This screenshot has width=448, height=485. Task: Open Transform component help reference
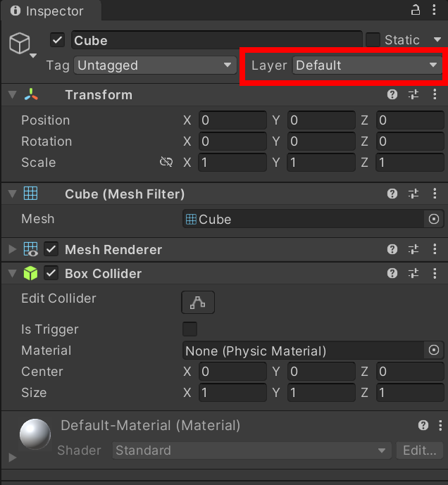pos(392,94)
